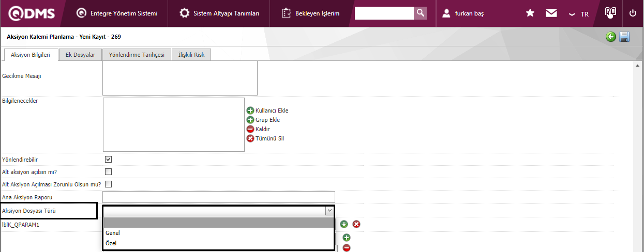Click the Kaldır link text
The height and width of the screenshot is (252, 644).
point(263,129)
